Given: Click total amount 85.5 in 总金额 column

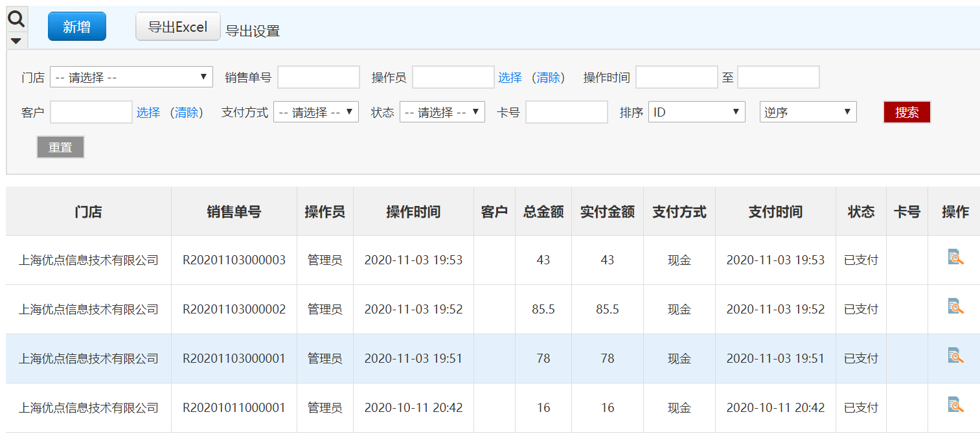Looking at the screenshot, I should point(543,309).
